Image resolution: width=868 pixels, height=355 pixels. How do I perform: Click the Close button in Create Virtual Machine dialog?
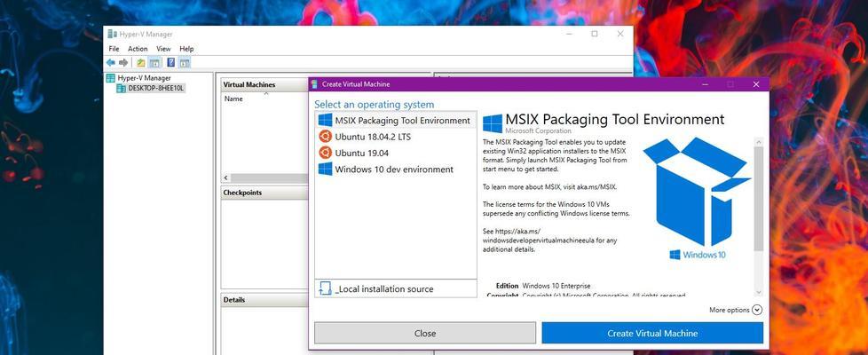[425, 333]
